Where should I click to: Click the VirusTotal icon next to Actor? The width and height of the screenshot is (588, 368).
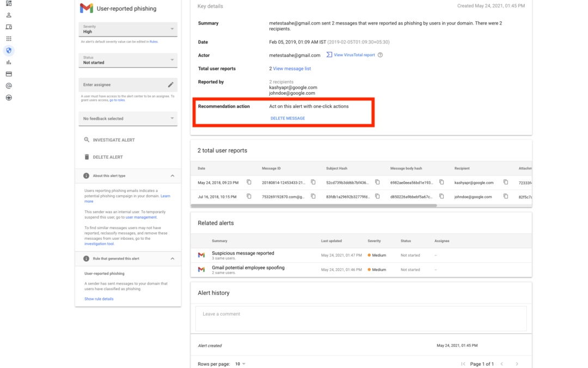click(x=329, y=55)
